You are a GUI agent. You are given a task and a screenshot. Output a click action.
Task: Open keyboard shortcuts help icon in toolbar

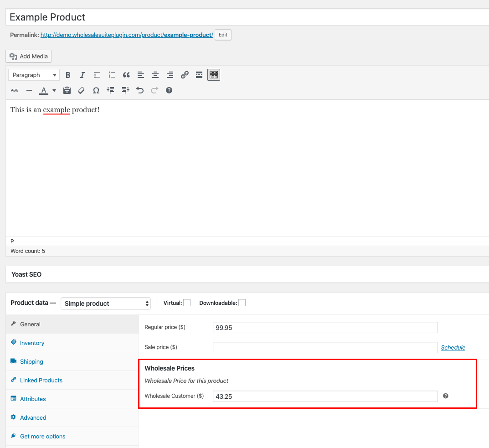(169, 91)
